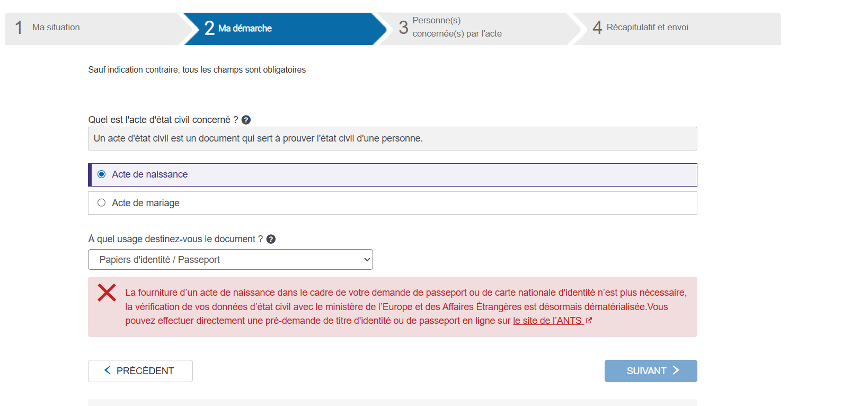Click external link icon after ANTS link

click(x=589, y=321)
